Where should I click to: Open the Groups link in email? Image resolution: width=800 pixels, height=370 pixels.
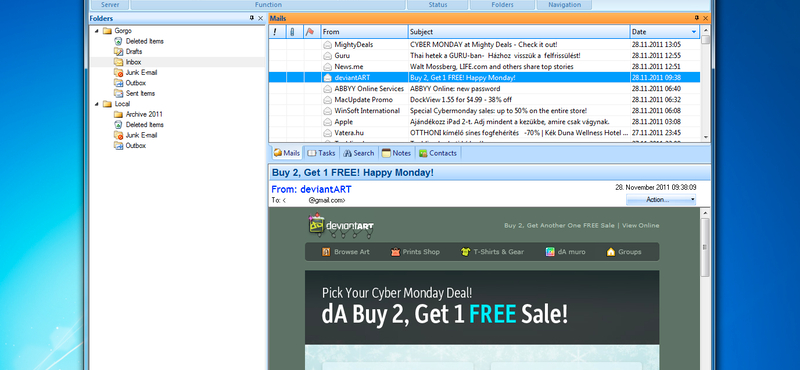(x=624, y=252)
